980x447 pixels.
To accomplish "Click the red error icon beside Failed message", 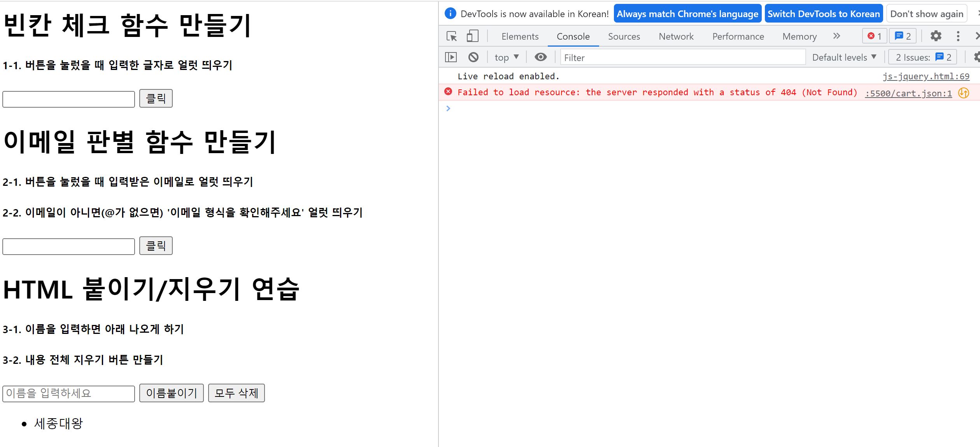I will pyautogui.click(x=448, y=92).
